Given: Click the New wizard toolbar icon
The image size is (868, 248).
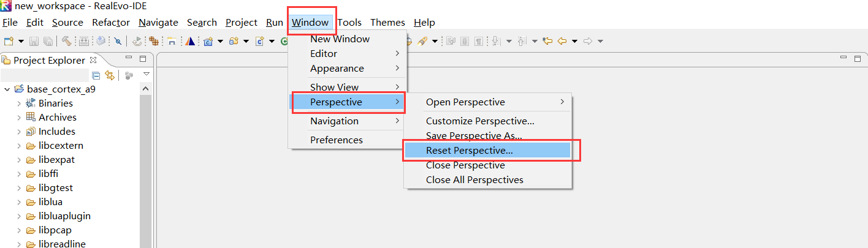Looking at the screenshot, I should point(9,41).
